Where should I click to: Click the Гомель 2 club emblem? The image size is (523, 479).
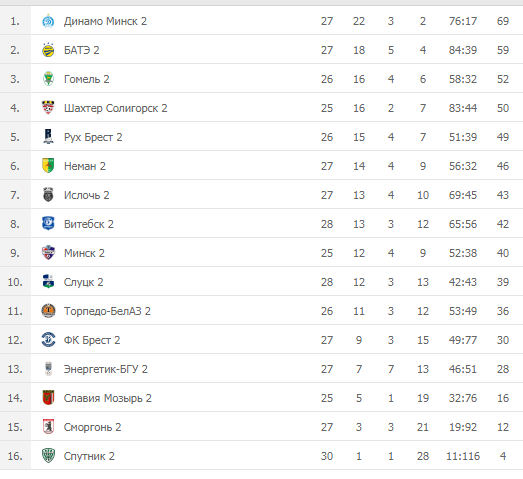48,79
